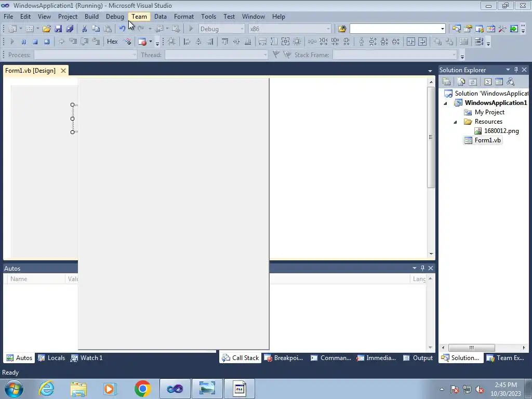The height and width of the screenshot is (399, 532).
Task: Click the Find in Files folder icon
Action: click(342, 29)
